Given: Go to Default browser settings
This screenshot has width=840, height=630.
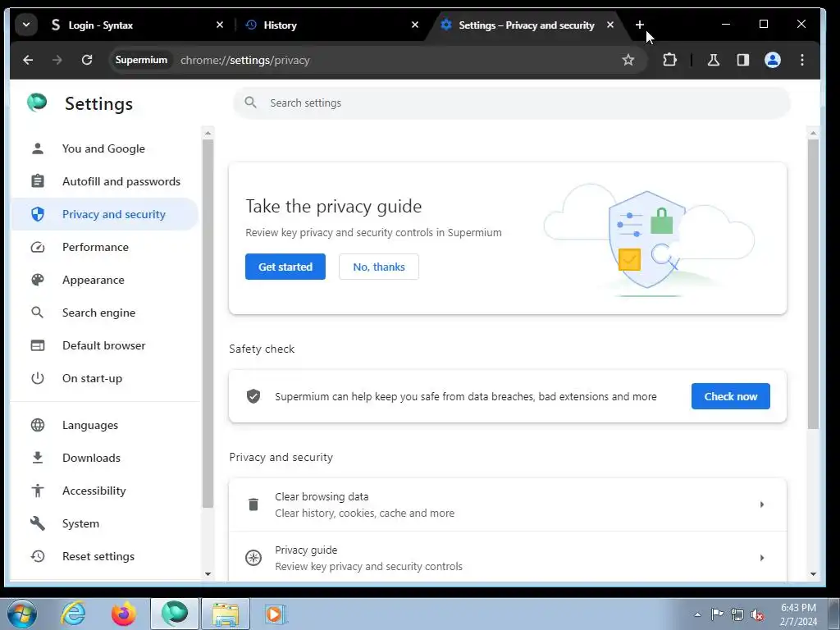Looking at the screenshot, I should [x=105, y=345].
